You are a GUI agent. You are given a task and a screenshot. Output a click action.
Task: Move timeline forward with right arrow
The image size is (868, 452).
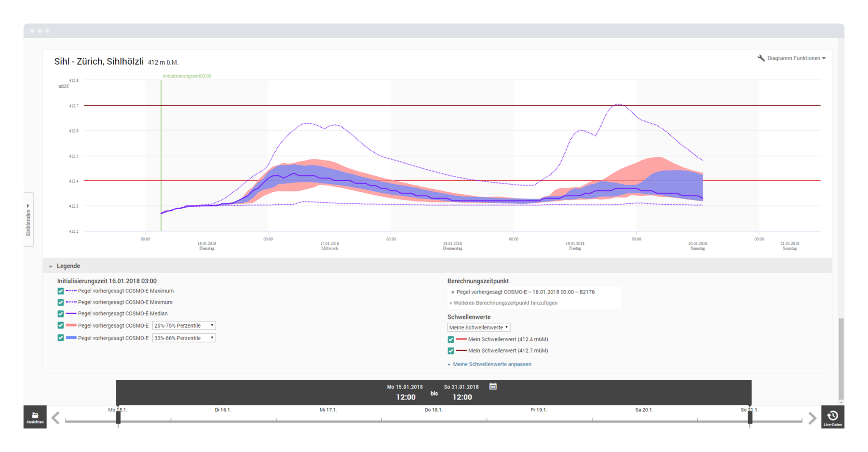pyautogui.click(x=812, y=418)
